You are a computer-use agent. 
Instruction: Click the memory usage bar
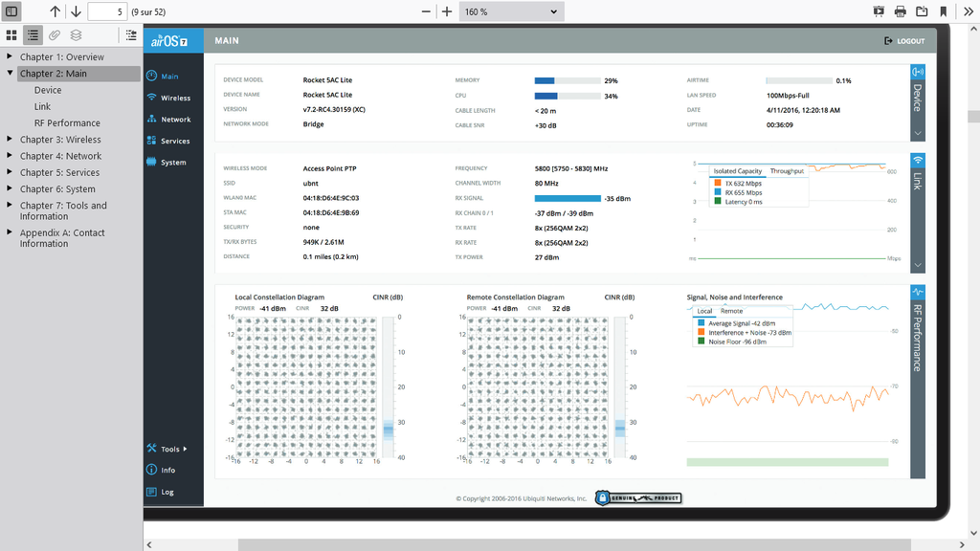568,80
